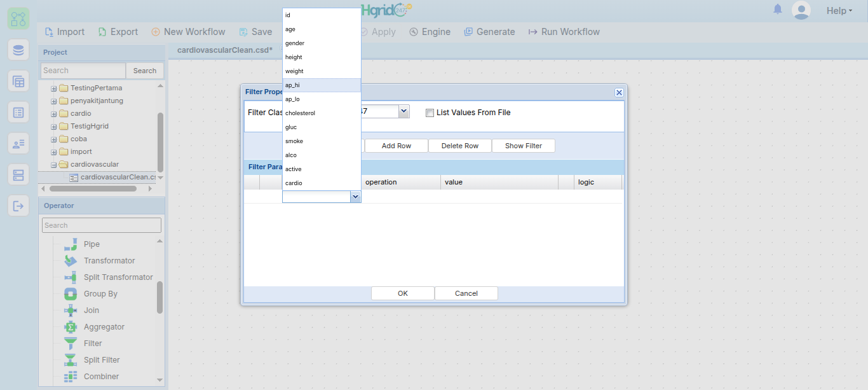Collapse the cardiovascular folder
Screen dimensions: 868x390
tap(54, 164)
